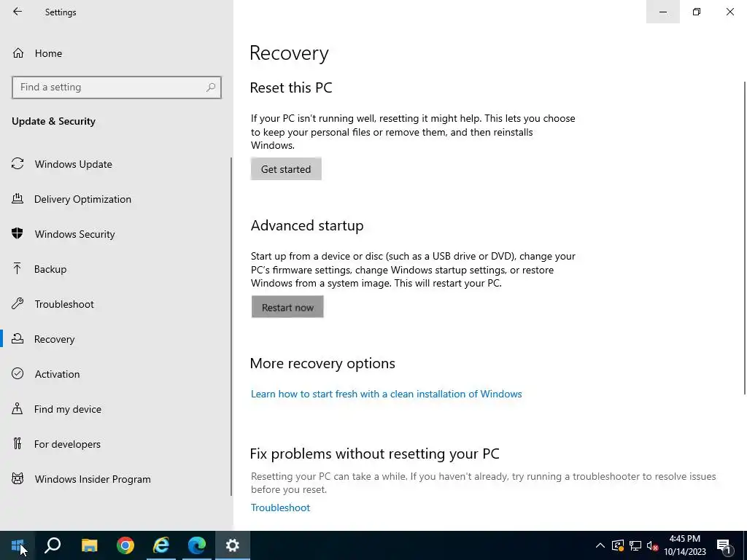
Task: Click the network tray icon
Action: [635, 545]
